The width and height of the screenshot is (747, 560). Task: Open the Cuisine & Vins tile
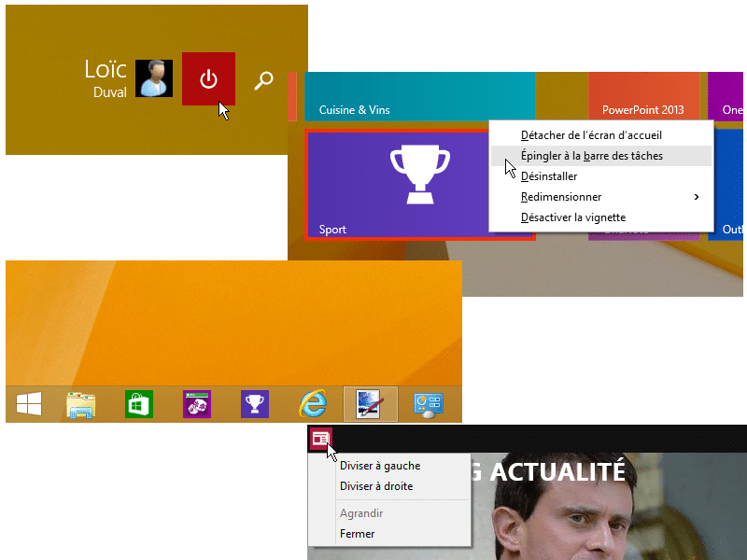coord(420,96)
